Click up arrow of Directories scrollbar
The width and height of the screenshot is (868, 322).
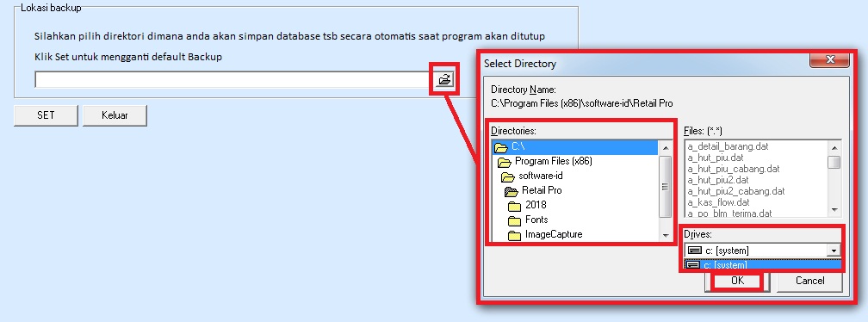(666, 148)
